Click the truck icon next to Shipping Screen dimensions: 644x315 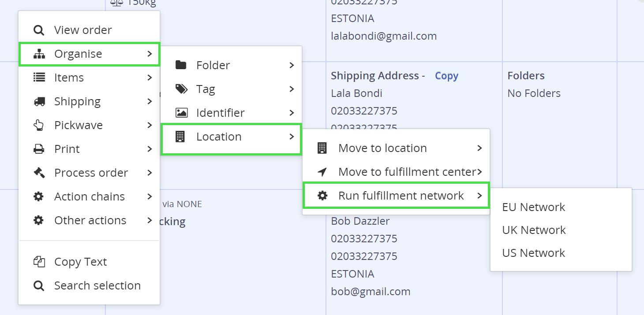39,101
